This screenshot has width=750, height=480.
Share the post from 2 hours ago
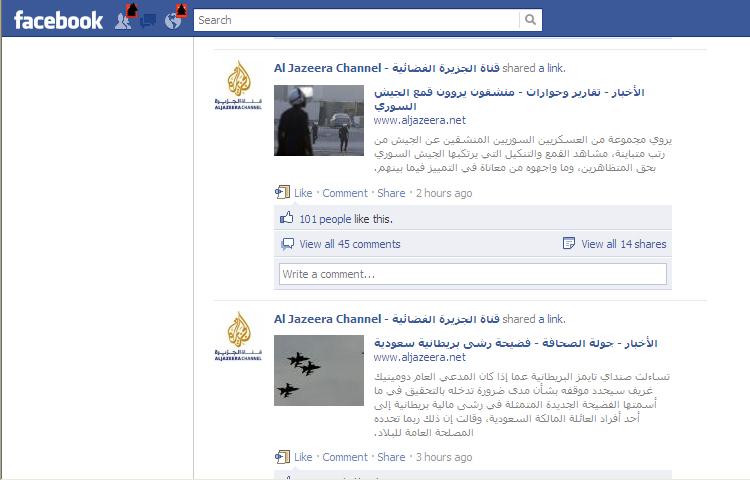coord(391,193)
